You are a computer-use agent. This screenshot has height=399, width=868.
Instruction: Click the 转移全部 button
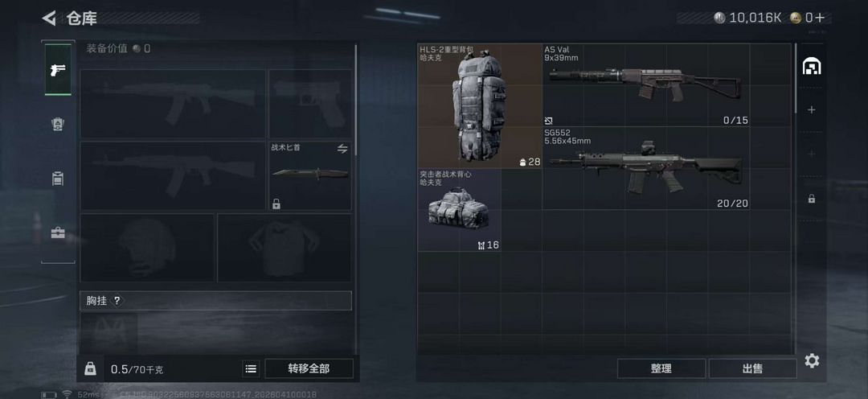click(309, 368)
